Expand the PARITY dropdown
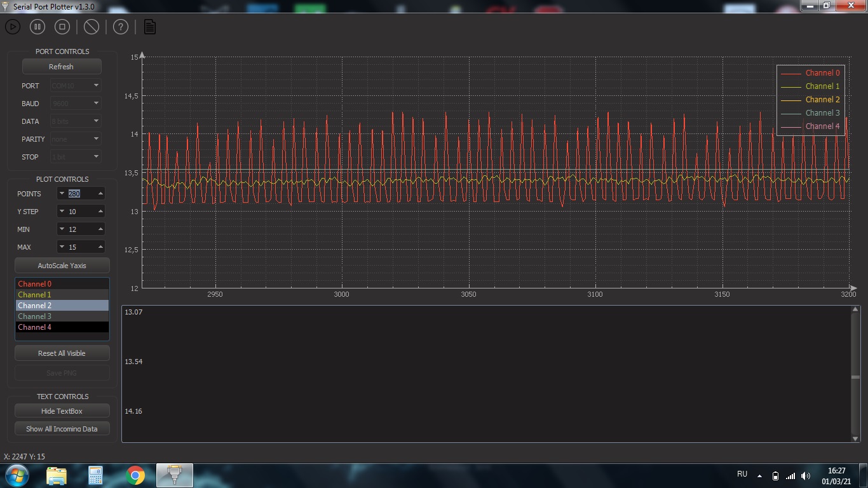The image size is (868, 488). 75,139
